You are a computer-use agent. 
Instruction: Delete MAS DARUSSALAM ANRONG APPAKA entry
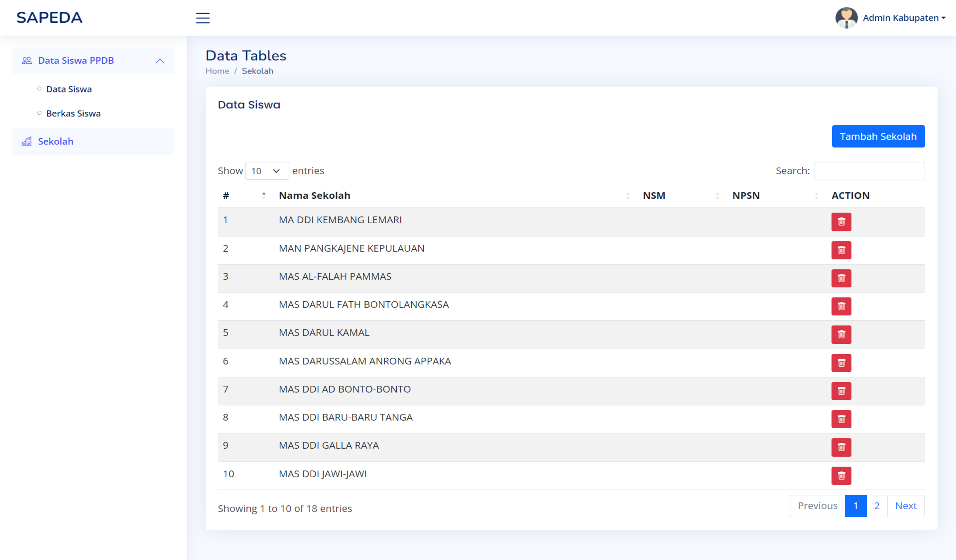tap(841, 363)
